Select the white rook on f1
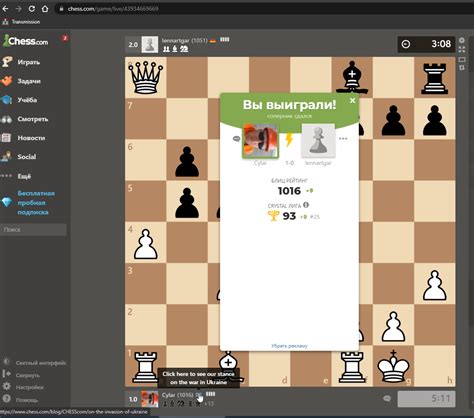Screen dimensions: 474x418 (352, 368)
